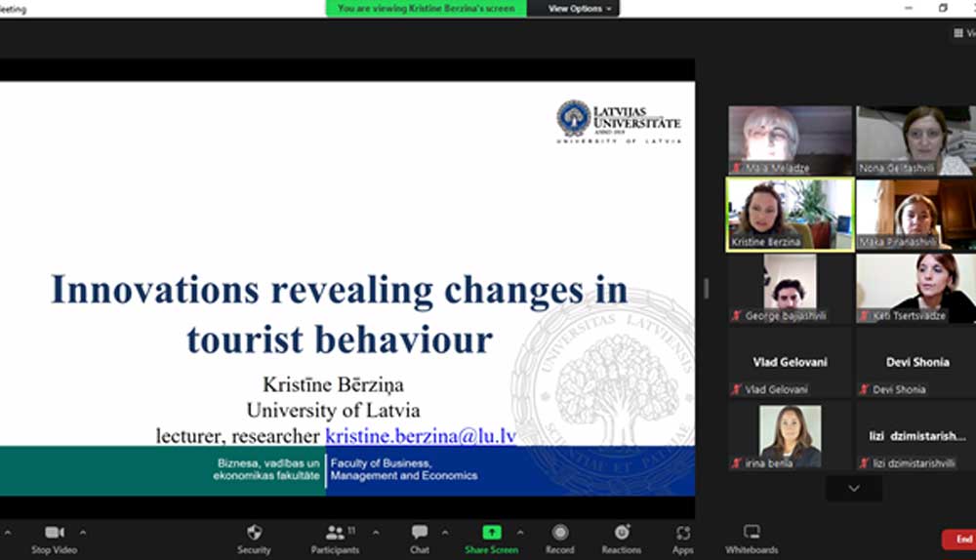Click the red End meeting button
Screen dimensions: 976x560
point(961,540)
